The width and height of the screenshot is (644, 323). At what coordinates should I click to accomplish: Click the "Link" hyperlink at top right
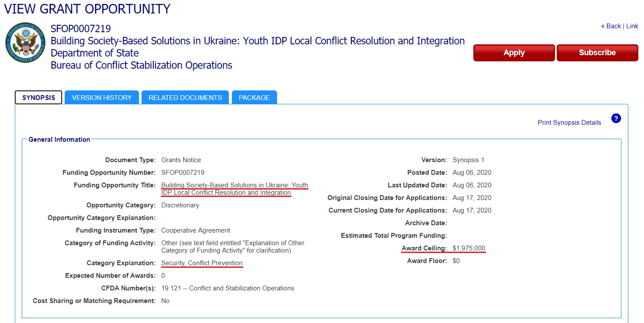(x=632, y=26)
